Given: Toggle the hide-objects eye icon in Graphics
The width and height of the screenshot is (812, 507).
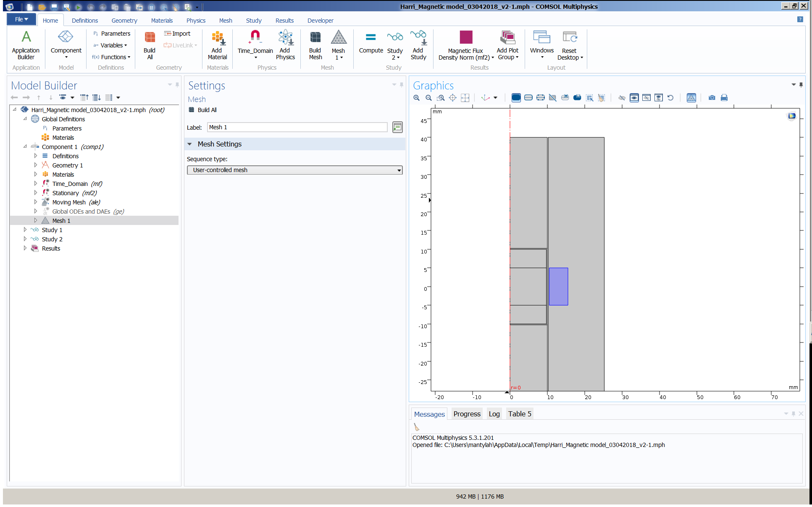Looking at the screenshot, I should coord(622,98).
